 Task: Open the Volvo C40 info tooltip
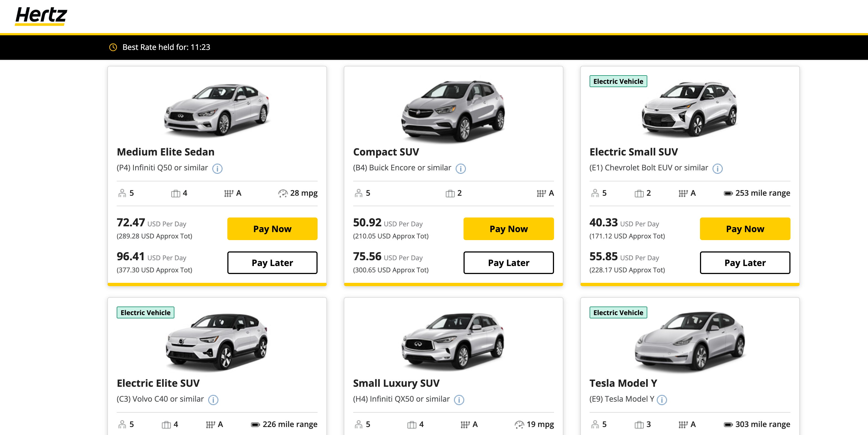pos(213,400)
